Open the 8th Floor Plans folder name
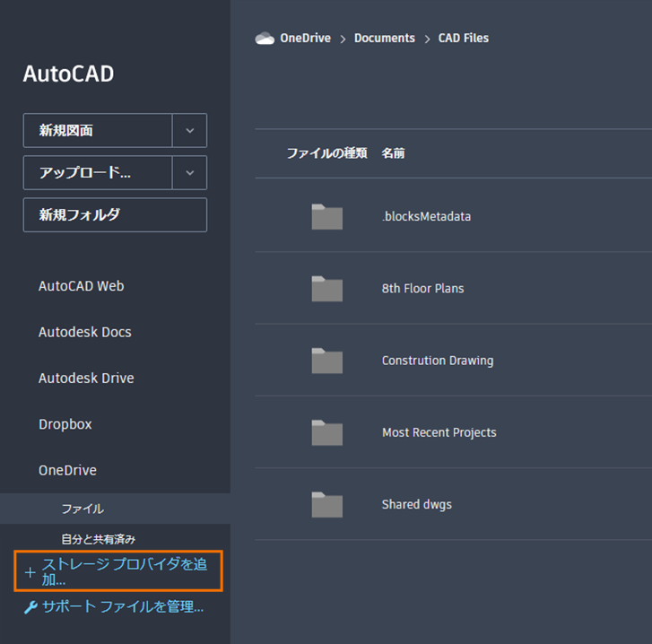This screenshot has width=652, height=644. pos(423,289)
